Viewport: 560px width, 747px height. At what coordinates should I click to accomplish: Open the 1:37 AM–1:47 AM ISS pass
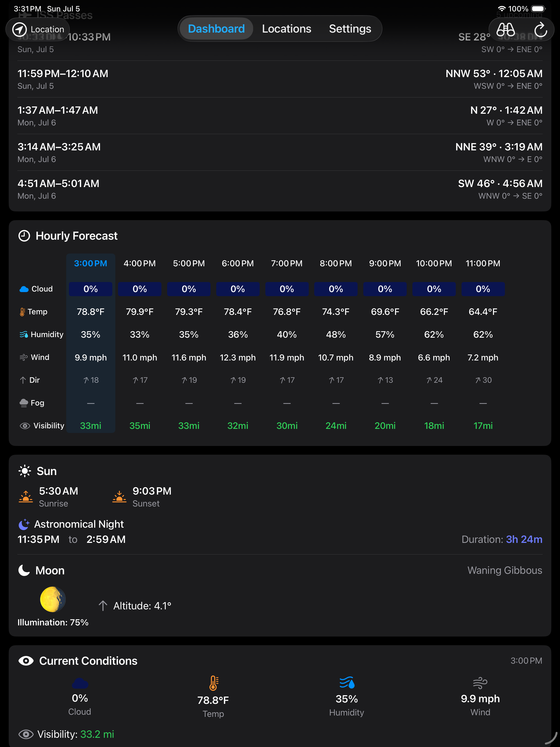click(280, 116)
